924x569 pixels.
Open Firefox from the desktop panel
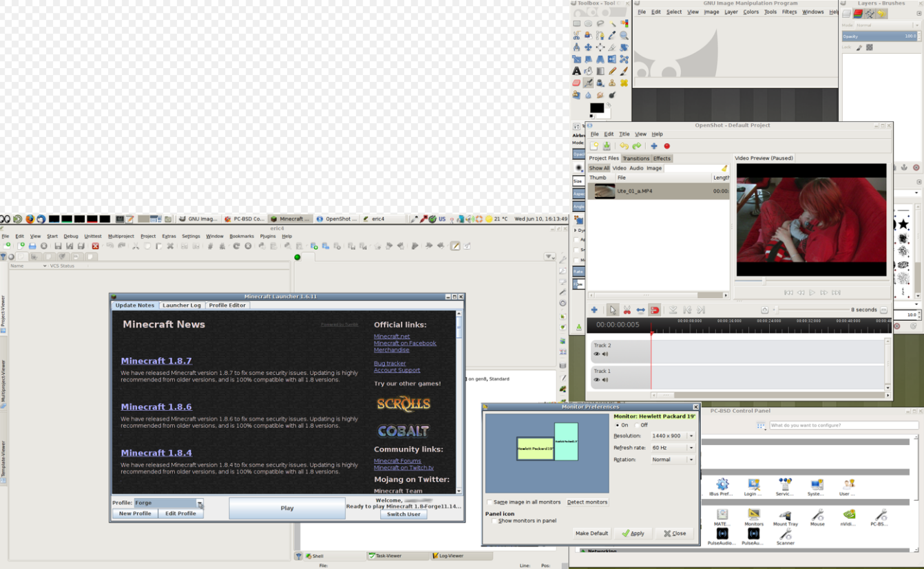coord(30,219)
